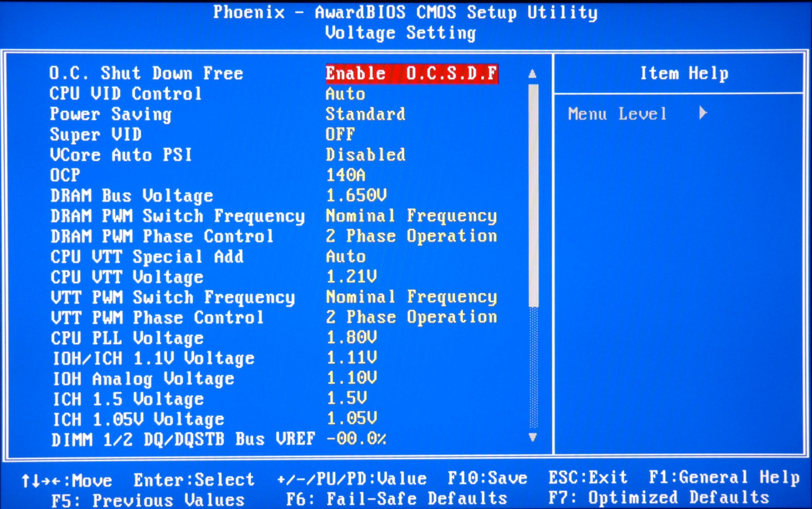
Task: Click the highlighted Enable O.C.S.D.F value
Action: click(411, 73)
